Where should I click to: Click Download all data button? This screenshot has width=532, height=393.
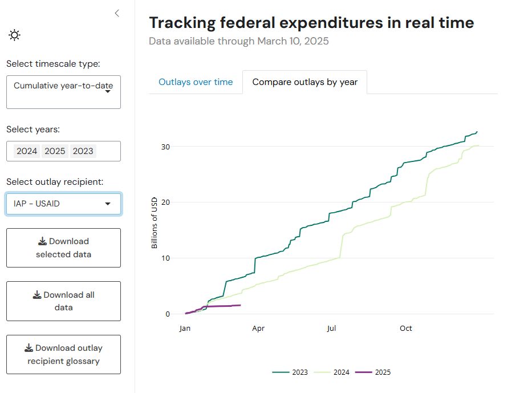click(x=63, y=301)
